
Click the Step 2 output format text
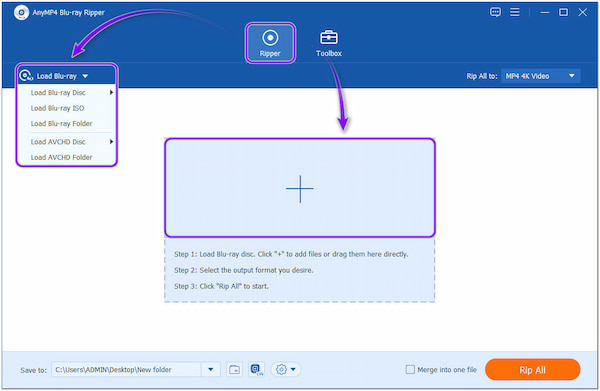[244, 270]
